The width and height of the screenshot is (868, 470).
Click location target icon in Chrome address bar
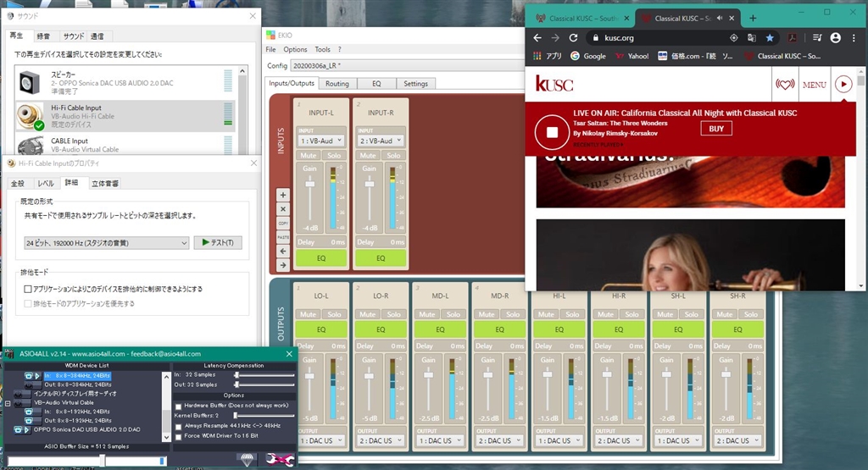pos(733,37)
